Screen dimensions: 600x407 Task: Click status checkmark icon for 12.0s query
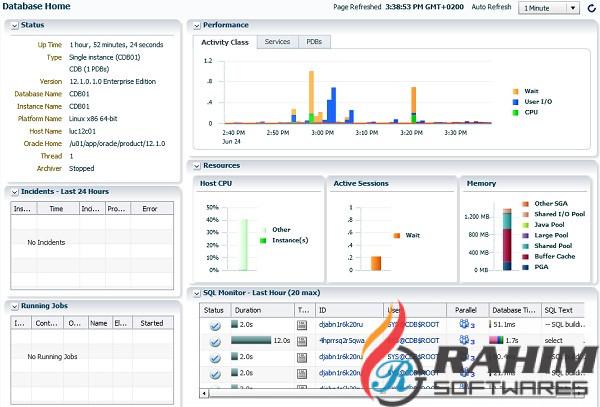tap(215, 341)
